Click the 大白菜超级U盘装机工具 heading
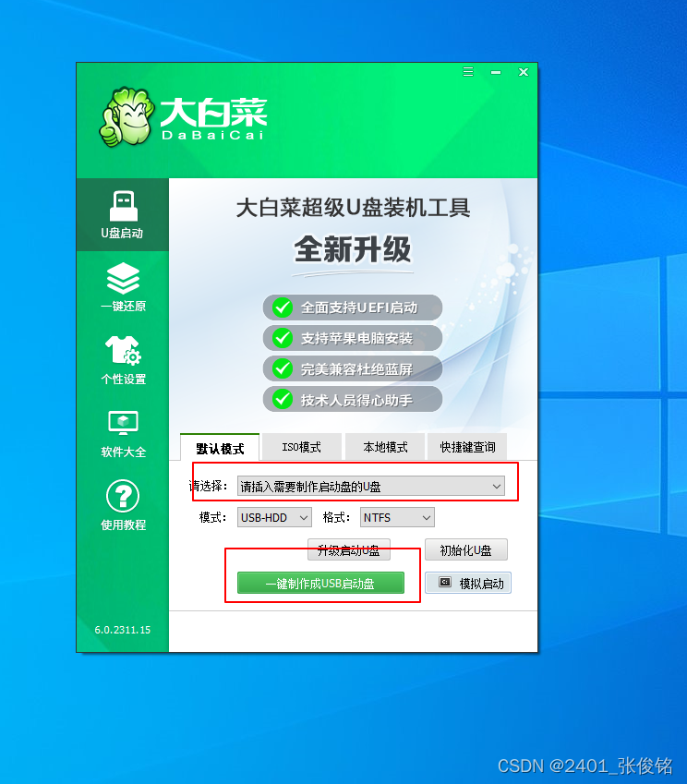 353,207
